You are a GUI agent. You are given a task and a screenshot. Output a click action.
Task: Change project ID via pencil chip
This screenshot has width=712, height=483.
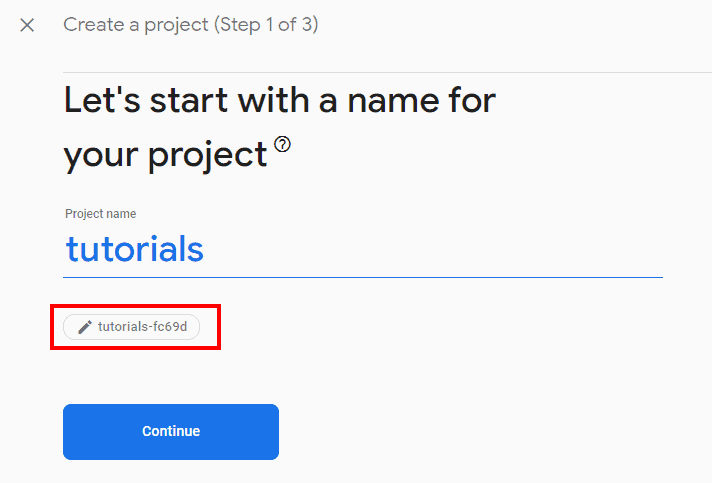point(132,327)
